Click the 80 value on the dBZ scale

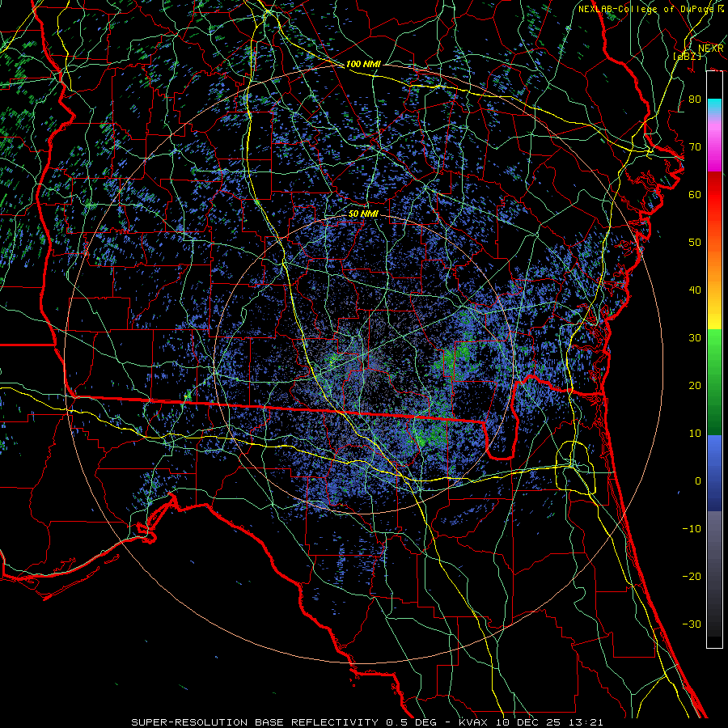[695, 99]
